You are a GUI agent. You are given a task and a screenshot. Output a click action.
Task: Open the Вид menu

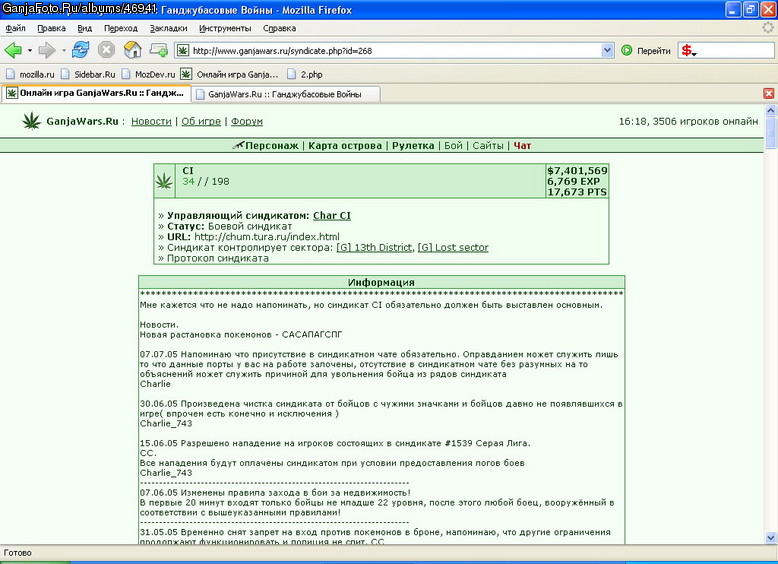click(x=85, y=28)
